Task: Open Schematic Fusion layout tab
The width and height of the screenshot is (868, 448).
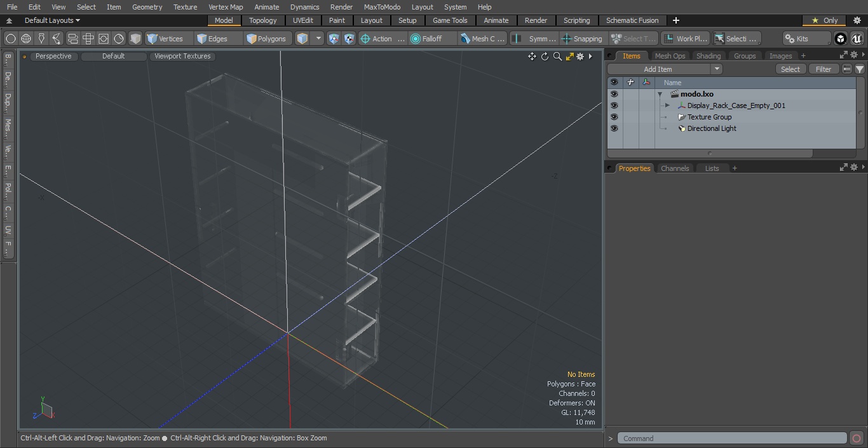Action: click(x=632, y=20)
